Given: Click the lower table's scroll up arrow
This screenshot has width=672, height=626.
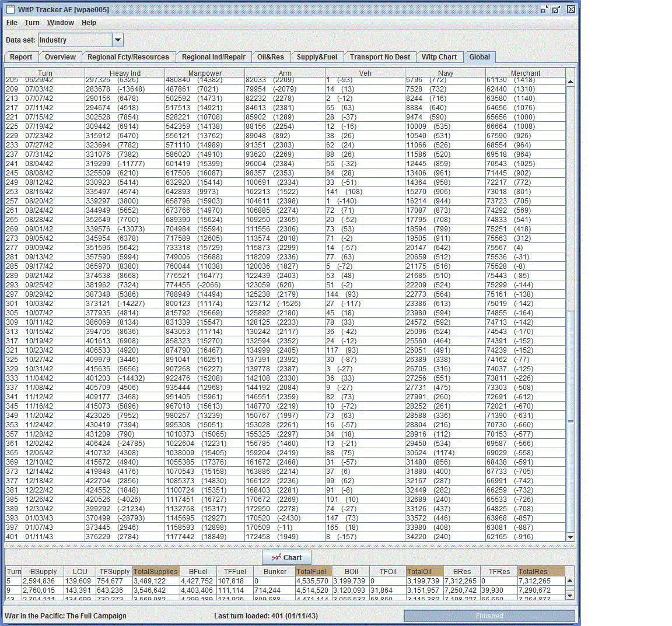Looking at the screenshot, I should click(x=570, y=581).
